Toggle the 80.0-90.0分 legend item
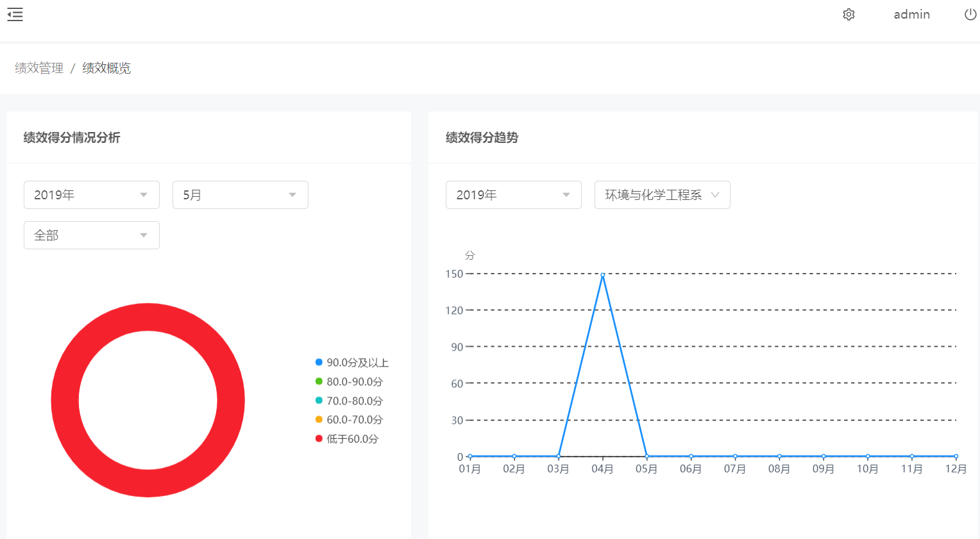 click(349, 382)
